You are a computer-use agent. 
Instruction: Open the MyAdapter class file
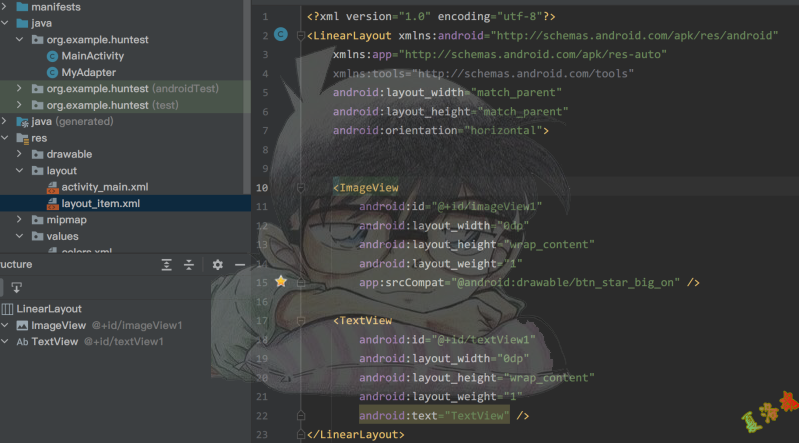(88, 73)
